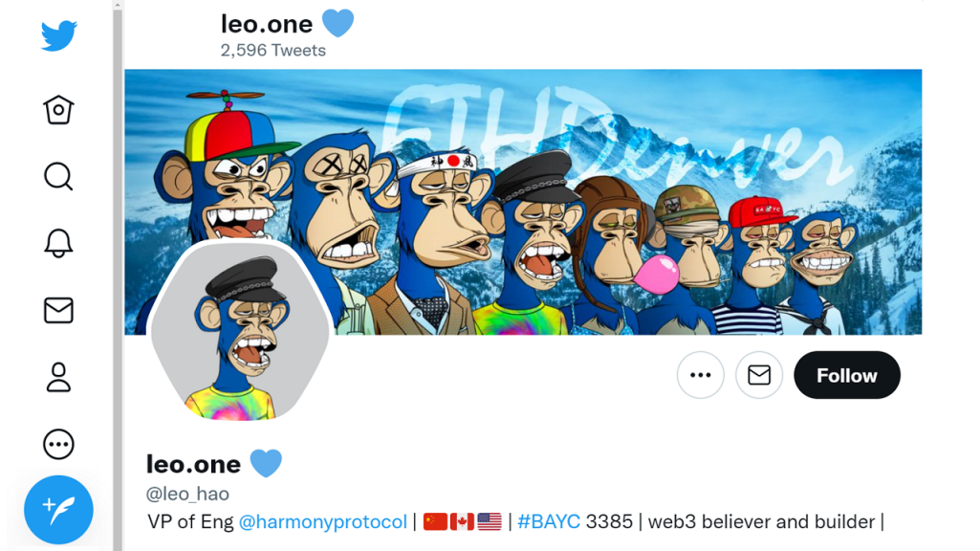980x551 pixels.
Task: Open the Notifications bell icon
Action: (58, 243)
